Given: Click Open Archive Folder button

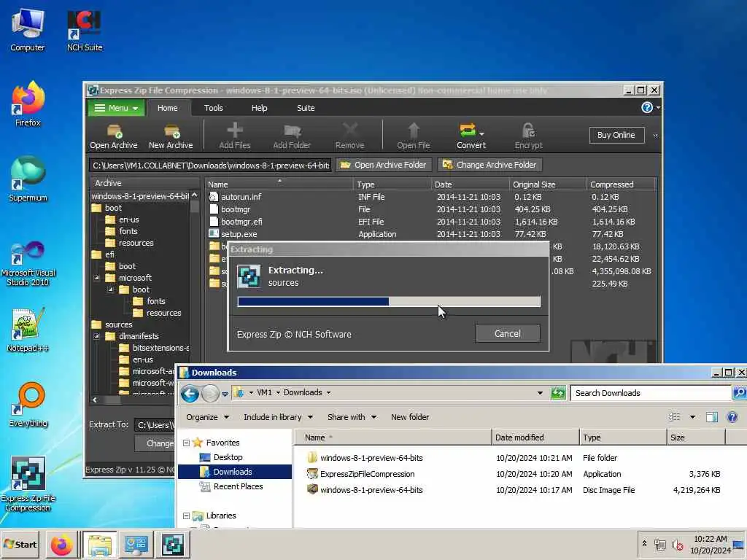Looking at the screenshot, I should (x=384, y=165).
